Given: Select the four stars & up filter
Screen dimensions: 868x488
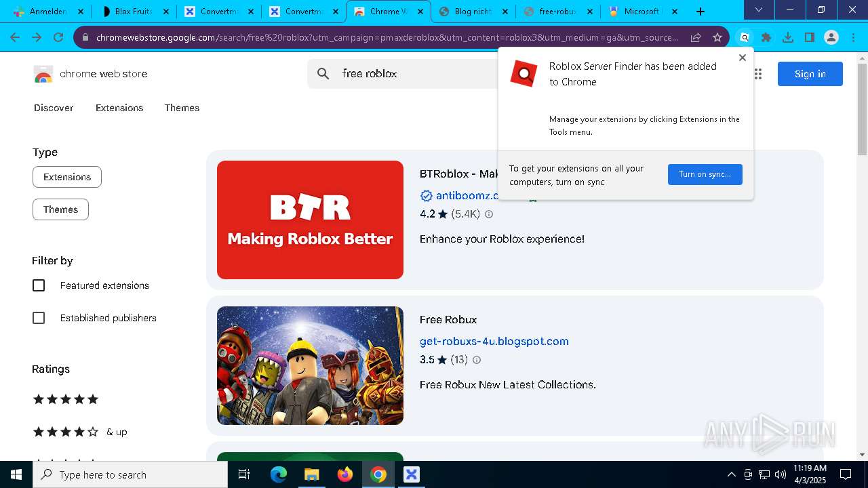Looking at the screenshot, I should (x=80, y=432).
